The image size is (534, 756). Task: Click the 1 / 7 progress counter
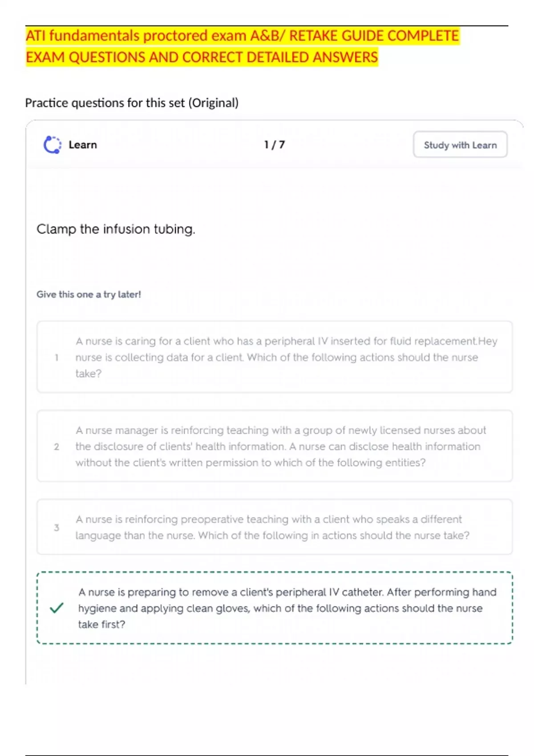pyautogui.click(x=274, y=145)
